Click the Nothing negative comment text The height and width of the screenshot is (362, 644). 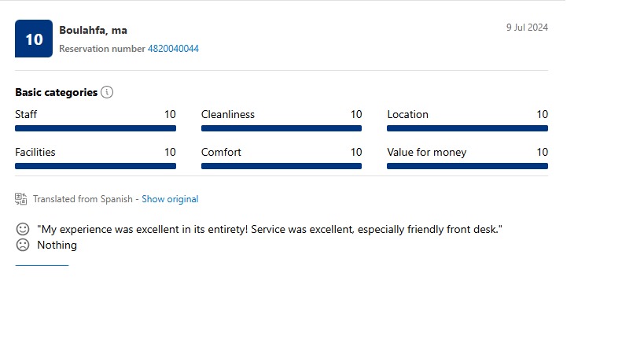coord(57,245)
